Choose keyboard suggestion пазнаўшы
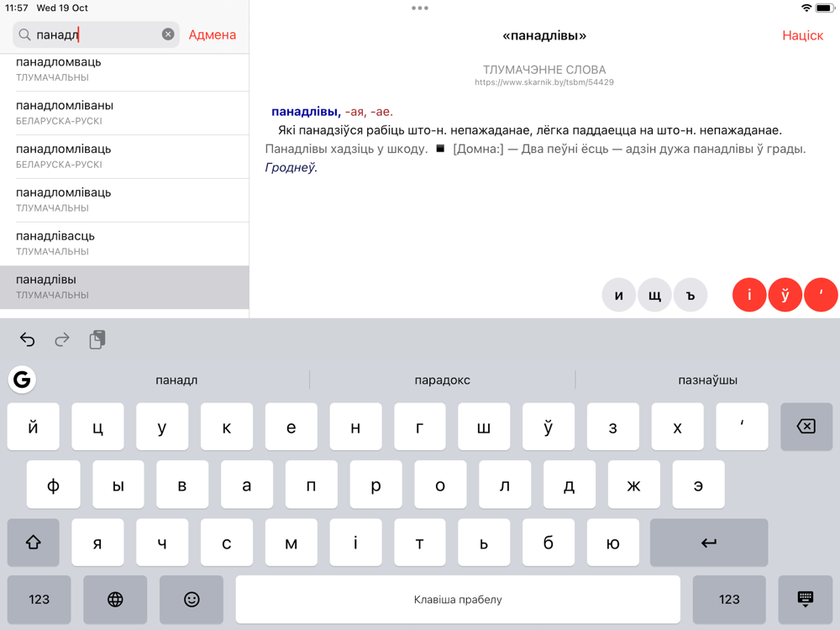 pyautogui.click(x=707, y=380)
